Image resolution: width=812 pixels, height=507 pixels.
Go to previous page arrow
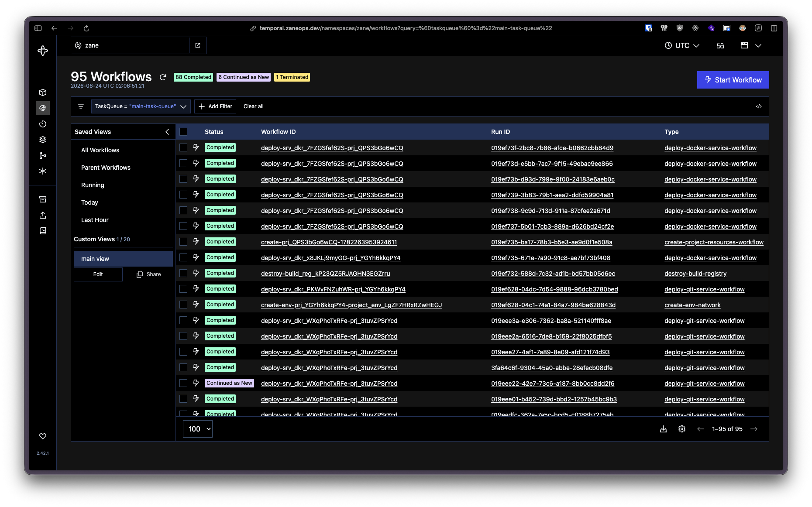pyautogui.click(x=701, y=429)
